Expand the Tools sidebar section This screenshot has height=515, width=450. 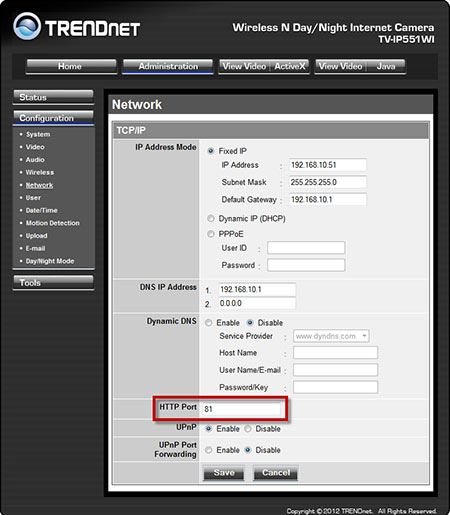click(x=53, y=283)
